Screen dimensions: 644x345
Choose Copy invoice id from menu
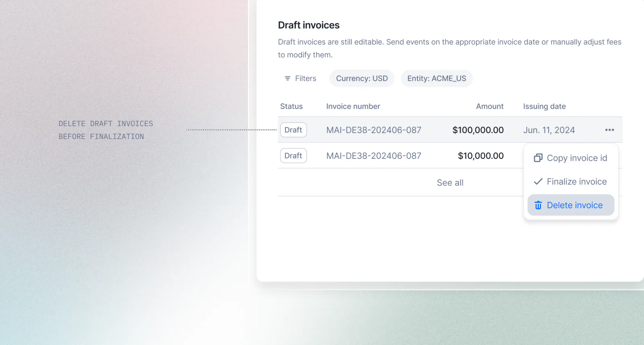point(571,158)
